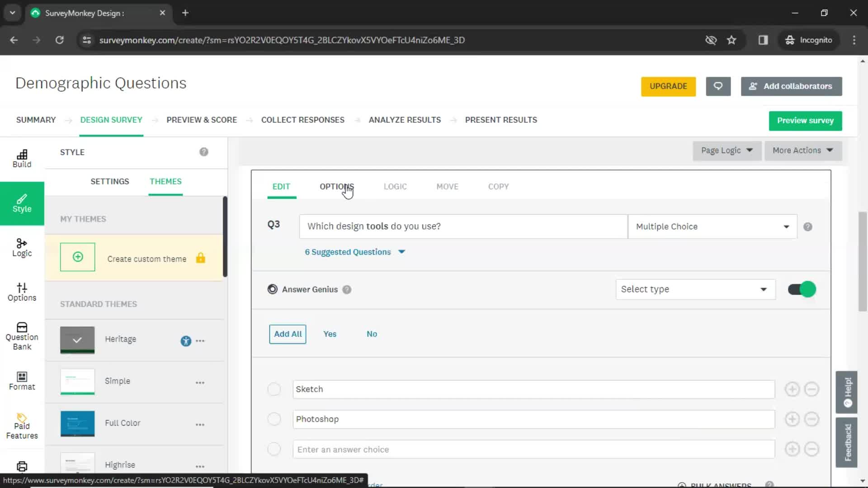The height and width of the screenshot is (488, 868).
Task: Go to Collect Responses step
Action: pyautogui.click(x=302, y=120)
